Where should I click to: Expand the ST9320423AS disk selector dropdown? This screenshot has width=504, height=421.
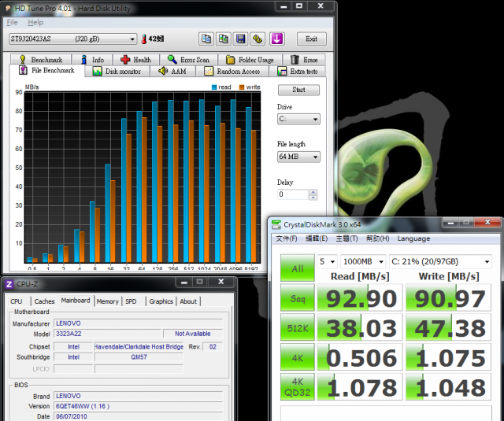72,39
